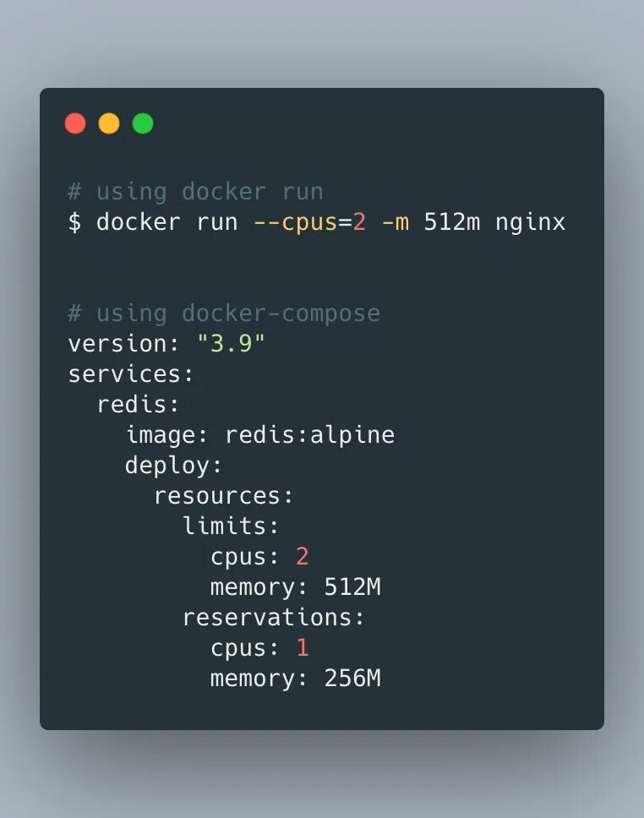This screenshot has height=818, width=644.
Task: Click the version "3.9" string
Action: tap(232, 344)
